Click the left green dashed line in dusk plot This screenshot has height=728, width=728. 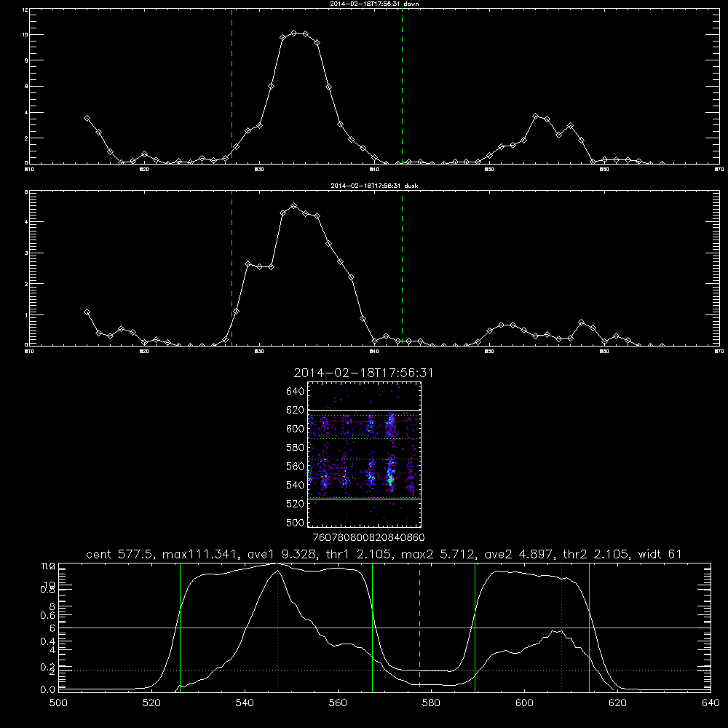click(x=232, y=268)
